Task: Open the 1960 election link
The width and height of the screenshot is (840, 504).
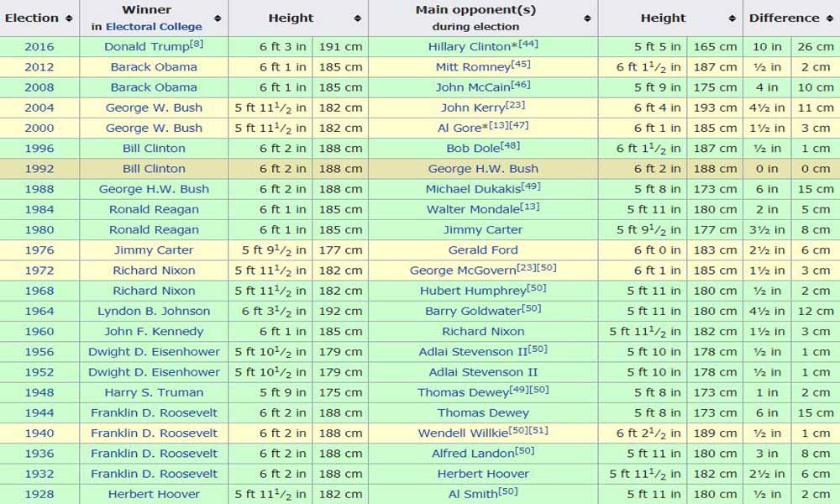Action: click(x=39, y=332)
